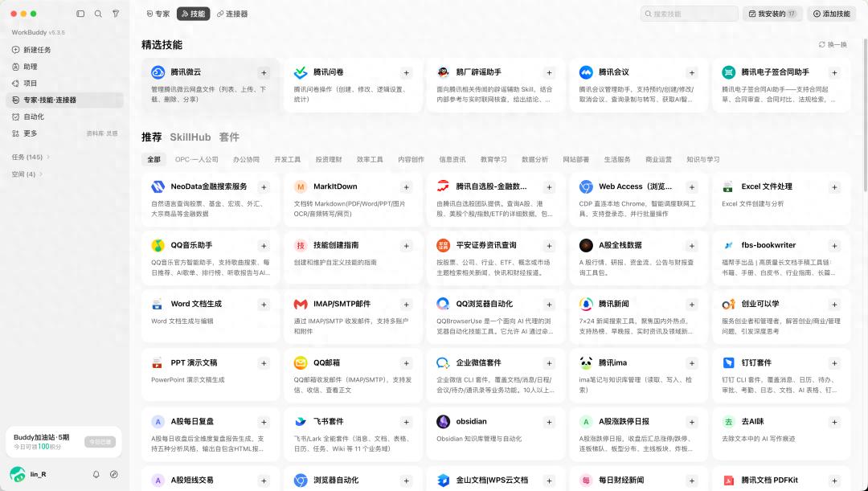Click the 搜索技能 search field

[x=690, y=14]
